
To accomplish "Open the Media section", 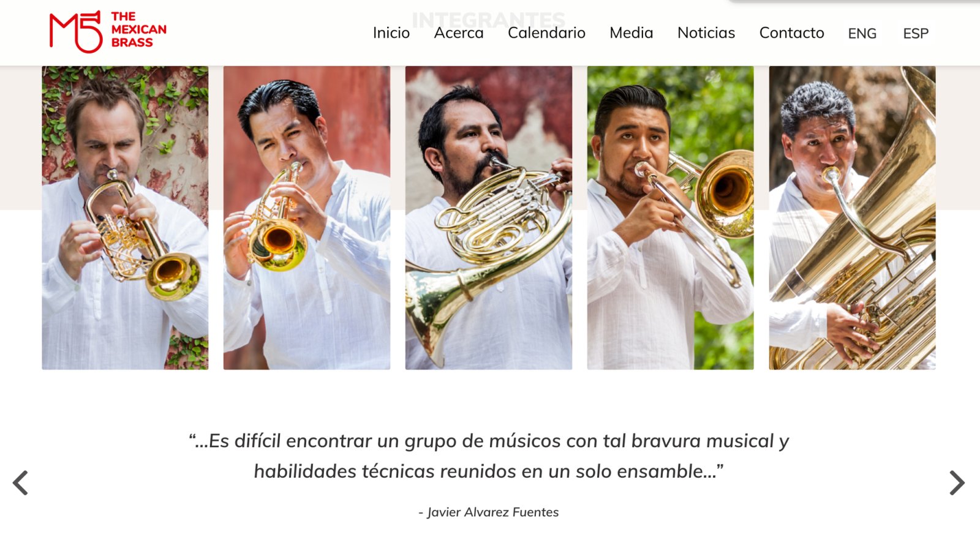I will point(631,33).
